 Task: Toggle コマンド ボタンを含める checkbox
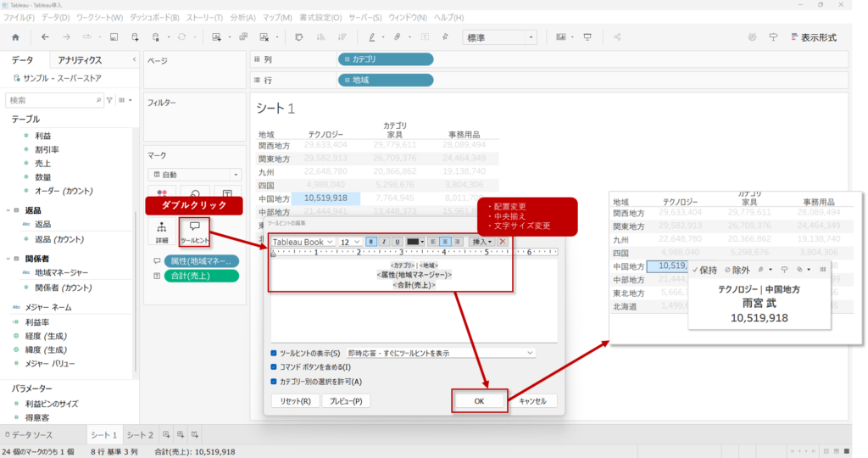tap(274, 367)
